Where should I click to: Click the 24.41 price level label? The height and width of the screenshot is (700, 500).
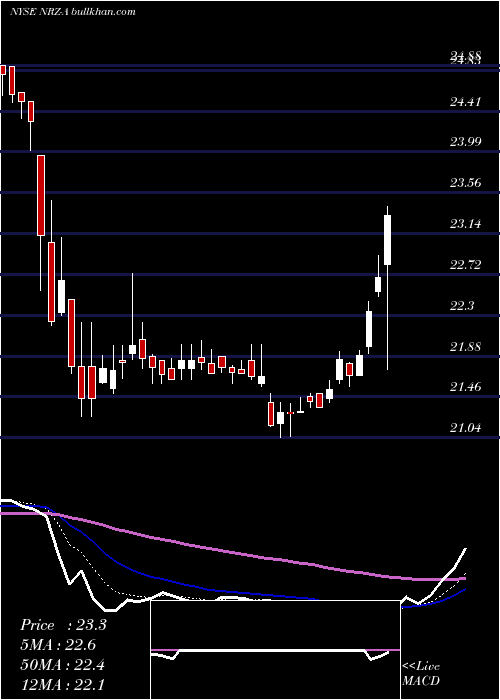coord(465,102)
